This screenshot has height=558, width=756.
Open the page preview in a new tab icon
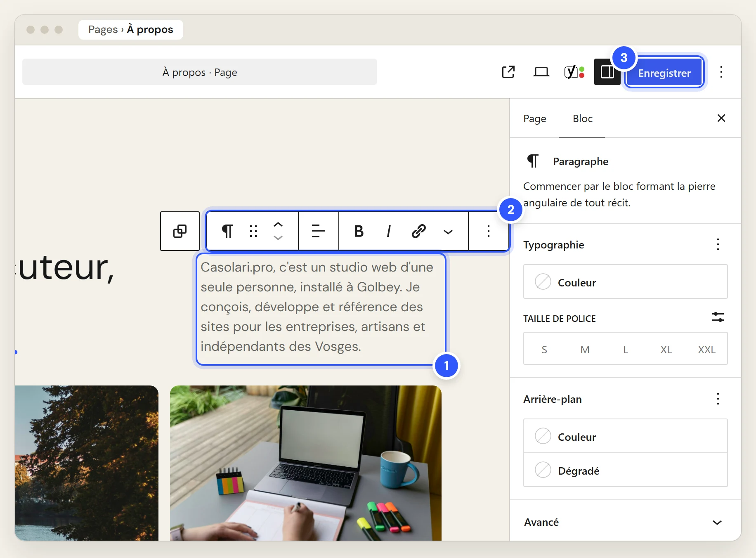tap(508, 72)
